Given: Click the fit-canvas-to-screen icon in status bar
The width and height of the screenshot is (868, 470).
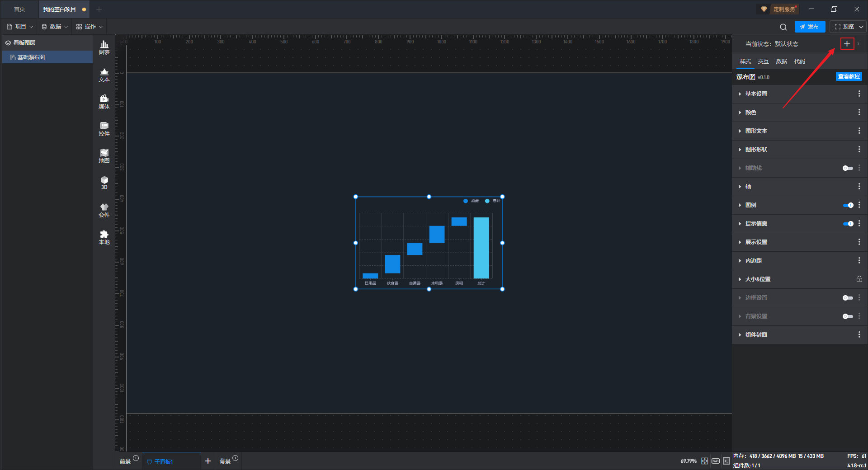Looking at the screenshot, I should [x=705, y=461].
